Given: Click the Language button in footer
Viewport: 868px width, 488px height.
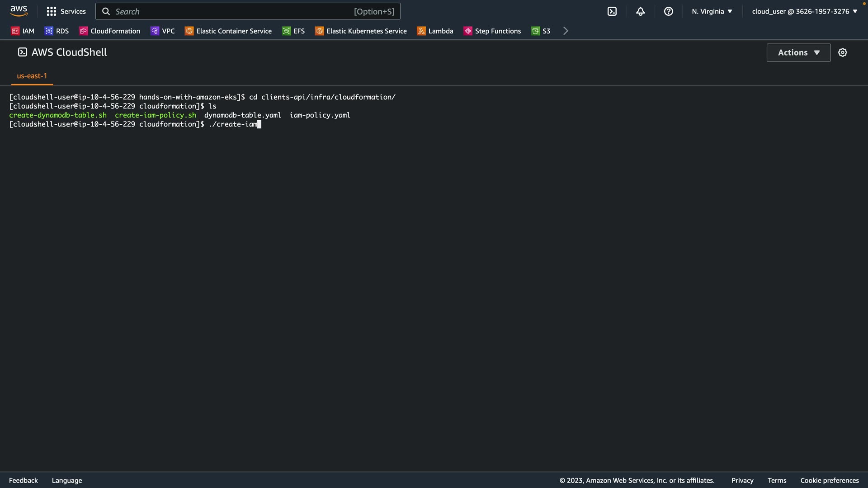Looking at the screenshot, I should (x=67, y=480).
